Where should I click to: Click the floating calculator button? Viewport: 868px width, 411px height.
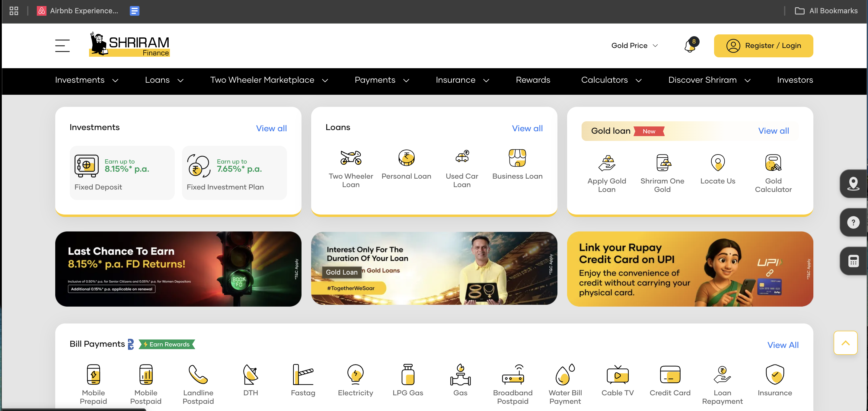tap(853, 261)
